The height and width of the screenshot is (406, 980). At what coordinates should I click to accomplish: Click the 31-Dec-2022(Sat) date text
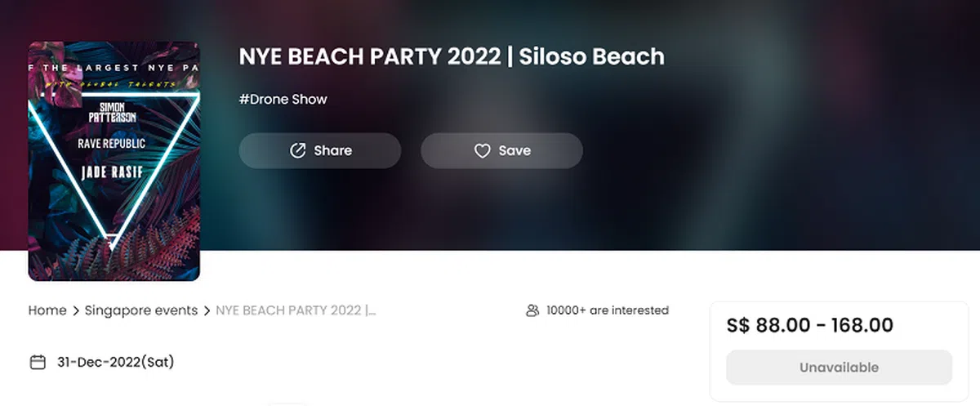(x=115, y=362)
